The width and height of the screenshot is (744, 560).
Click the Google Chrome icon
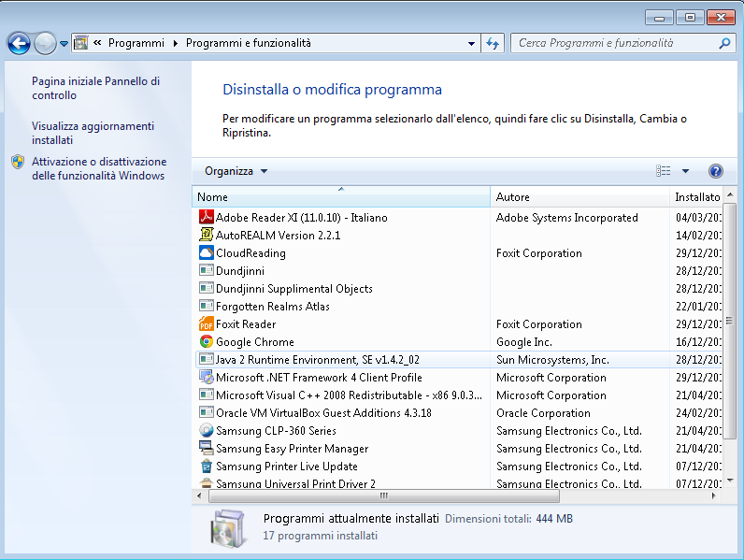[207, 341]
